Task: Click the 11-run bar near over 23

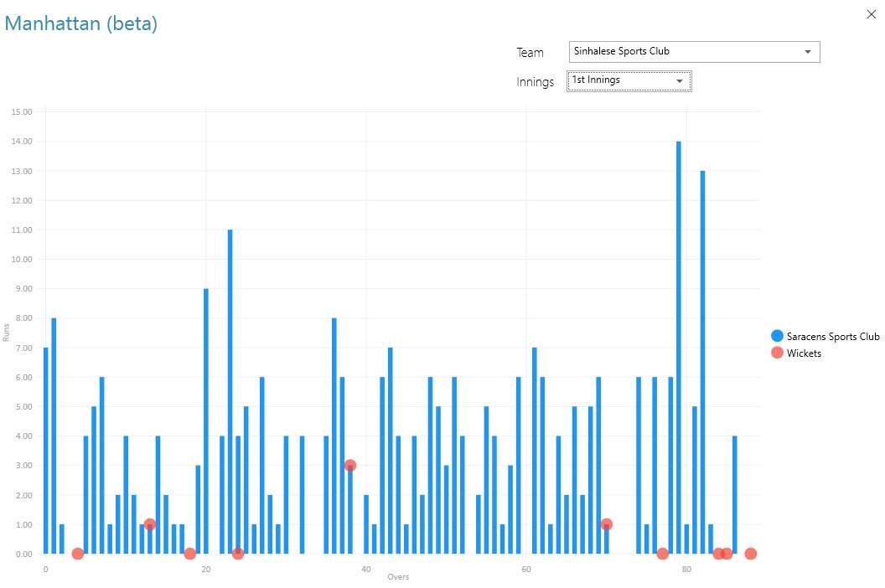Action: pos(230,391)
